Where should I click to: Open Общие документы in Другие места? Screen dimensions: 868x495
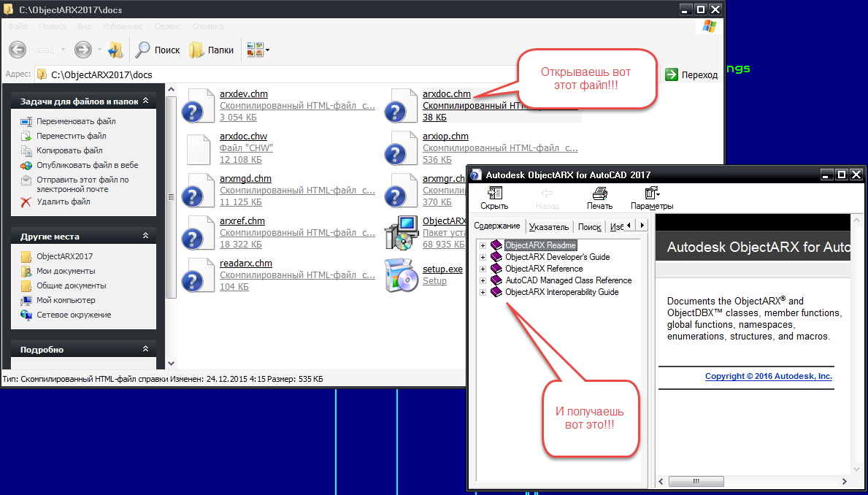tap(72, 285)
